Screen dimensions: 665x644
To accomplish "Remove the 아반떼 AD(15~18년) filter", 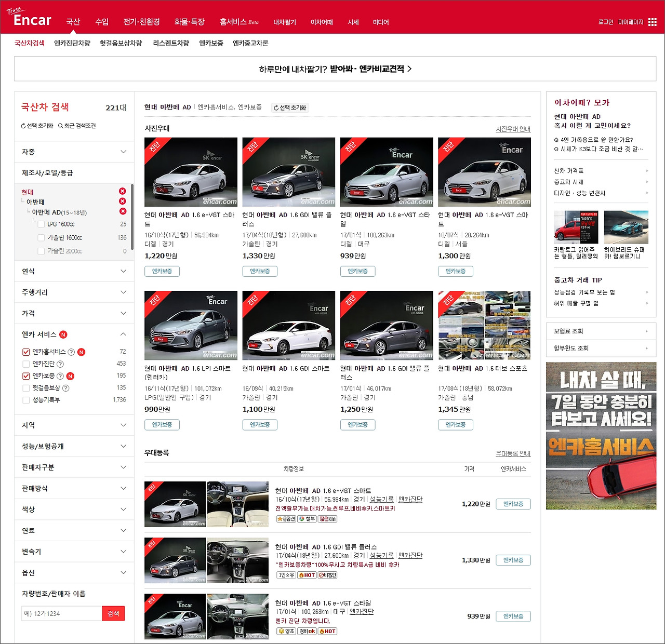I will pos(123,211).
